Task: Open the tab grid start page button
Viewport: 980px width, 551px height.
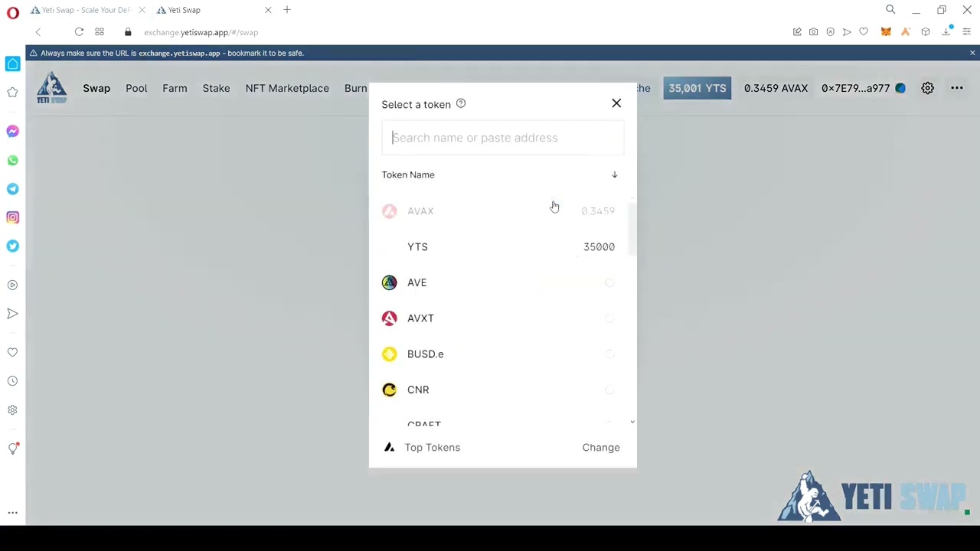Action: pyautogui.click(x=100, y=32)
